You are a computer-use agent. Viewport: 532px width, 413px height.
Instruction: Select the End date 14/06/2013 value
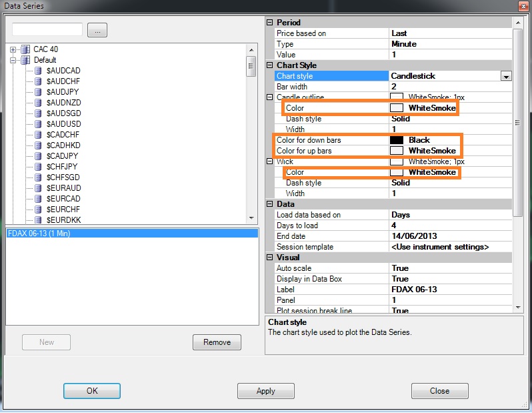(450, 236)
